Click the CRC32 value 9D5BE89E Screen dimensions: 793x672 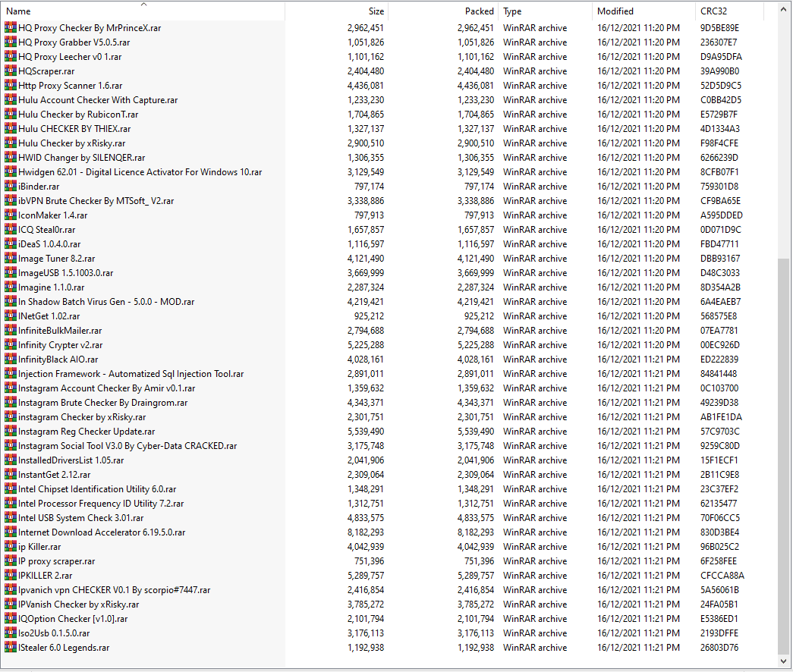(x=719, y=28)
